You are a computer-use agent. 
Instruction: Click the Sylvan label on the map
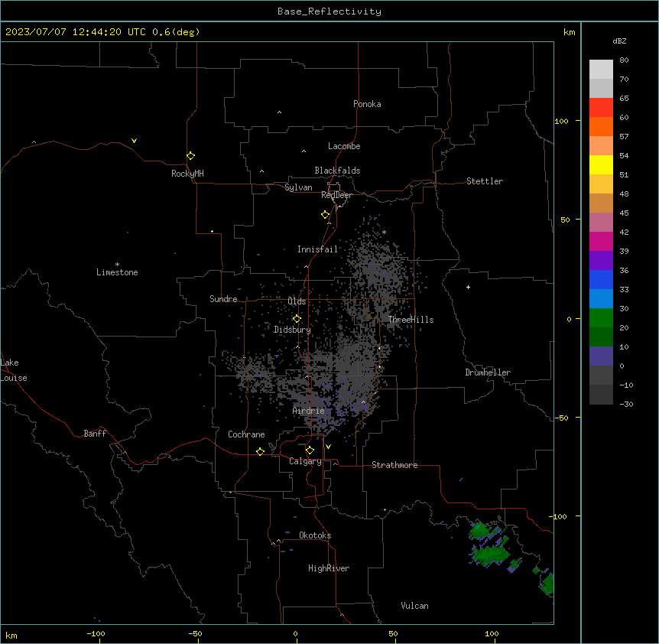(298, 187)
